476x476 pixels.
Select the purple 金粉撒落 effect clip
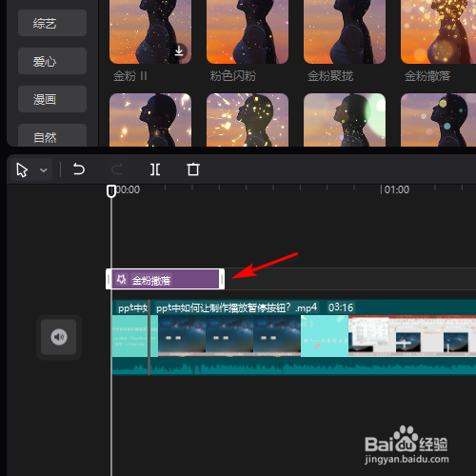[x=165, y=279]
